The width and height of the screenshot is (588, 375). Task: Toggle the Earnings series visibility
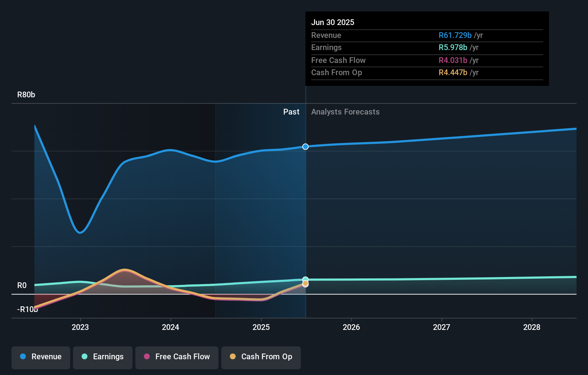pyautogui.click(x=103, y=357)
